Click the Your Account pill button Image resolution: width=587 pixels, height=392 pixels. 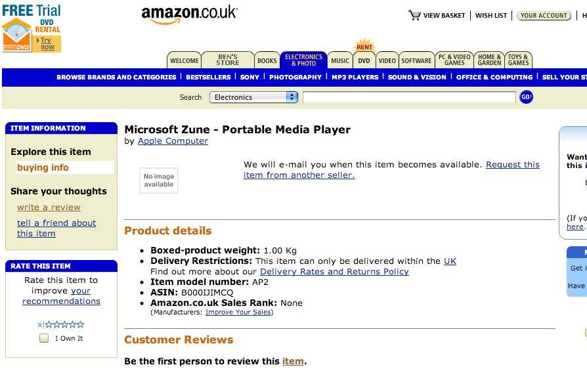pos(544,15)
